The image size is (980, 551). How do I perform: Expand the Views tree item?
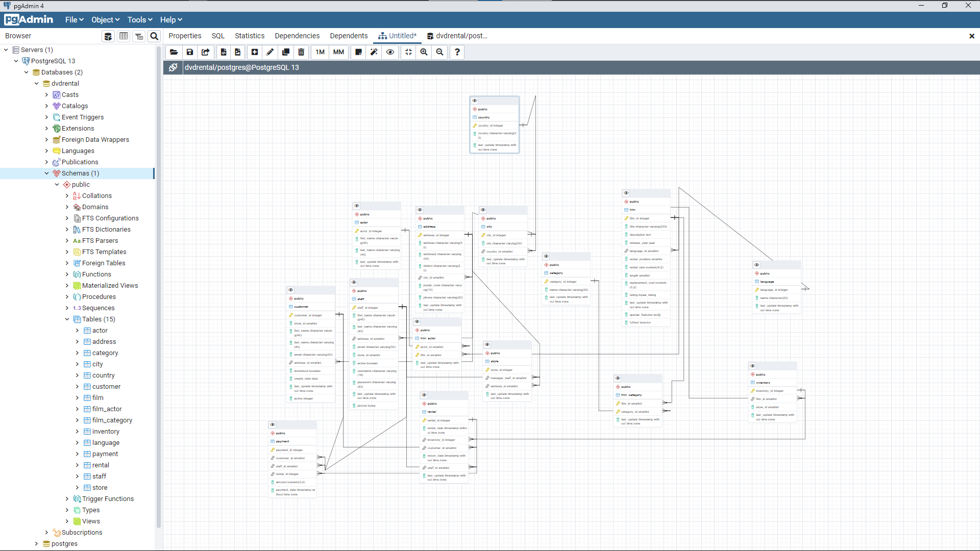pyautogui.click(x=68, y=521)
